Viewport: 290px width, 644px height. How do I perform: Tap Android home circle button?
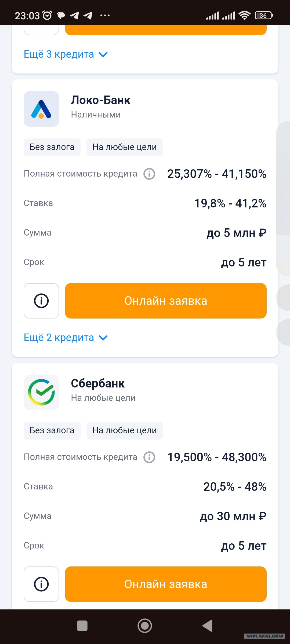click(x=145, y=626)
